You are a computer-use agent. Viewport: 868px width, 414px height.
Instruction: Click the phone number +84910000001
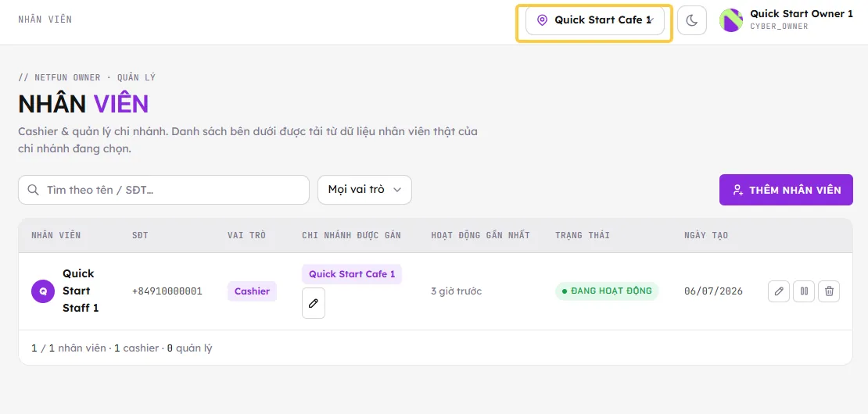tap(167, 291)
